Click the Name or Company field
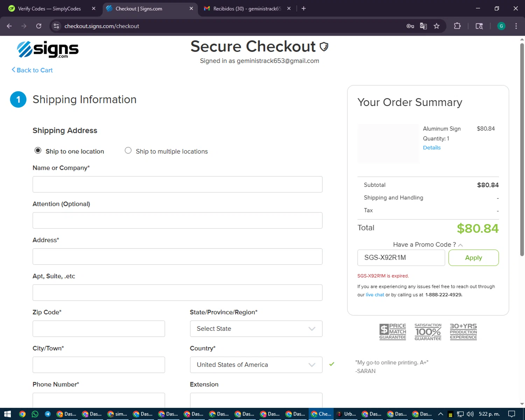This screenshot has width=525, height=420. tap(177, 184)
